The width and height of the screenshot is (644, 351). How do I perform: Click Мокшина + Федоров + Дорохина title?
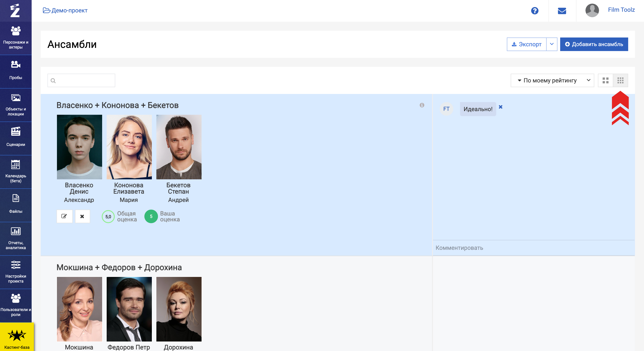click(x=119, y=267)
